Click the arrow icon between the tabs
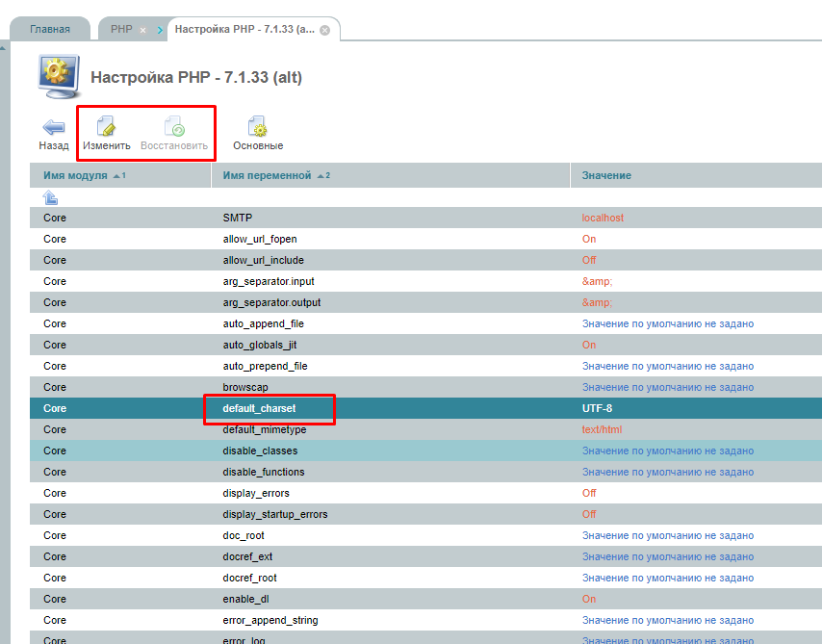This screenshot has height=644, width=822. pyautogui.click(x=160, y=31)
